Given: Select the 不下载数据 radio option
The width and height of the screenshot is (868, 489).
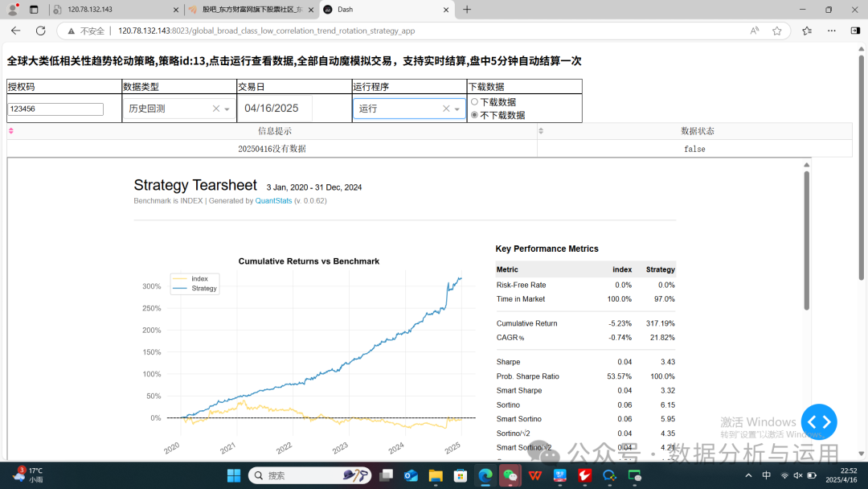Looking at the screenshot, I should (x=474, y=115).
